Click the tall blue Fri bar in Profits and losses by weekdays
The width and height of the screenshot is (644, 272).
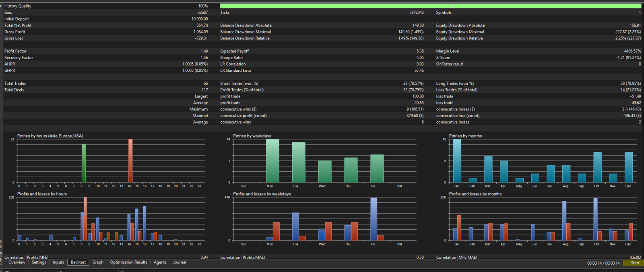(x=374, y=219)
